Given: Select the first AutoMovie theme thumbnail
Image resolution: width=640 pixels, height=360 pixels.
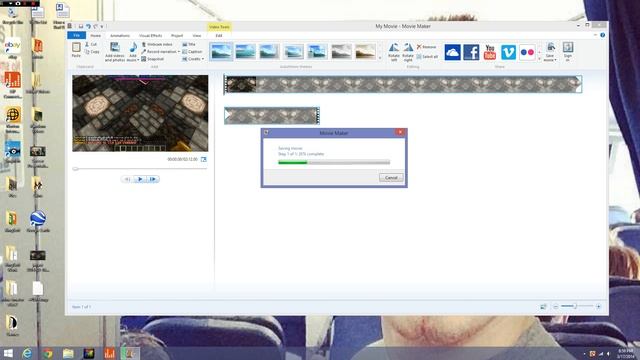Looking at the screenshot, I should [221, 52].
